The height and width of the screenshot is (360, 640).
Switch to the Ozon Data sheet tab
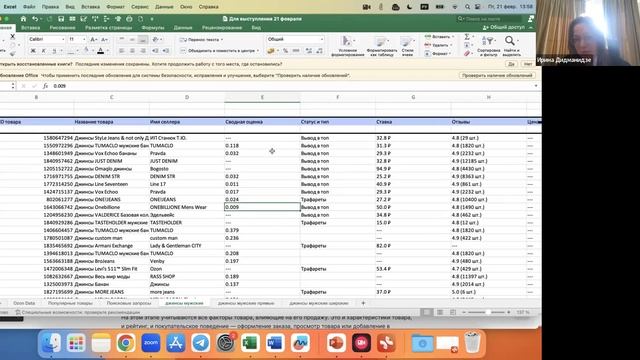24,303
